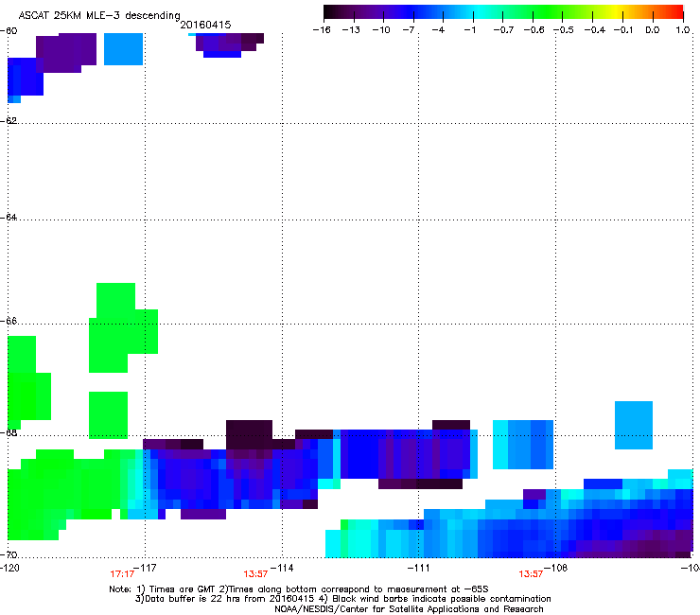The width and height of the screenshot is (700, 615).
Task: Click the red 17:17 time label
Action: 122,574
